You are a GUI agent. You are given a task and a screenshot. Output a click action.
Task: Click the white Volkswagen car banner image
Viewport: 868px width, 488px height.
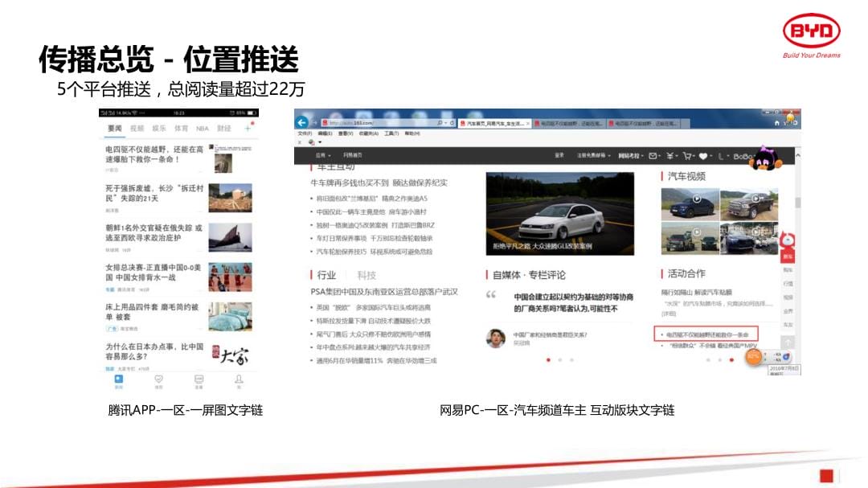click(x=559, y=214)
